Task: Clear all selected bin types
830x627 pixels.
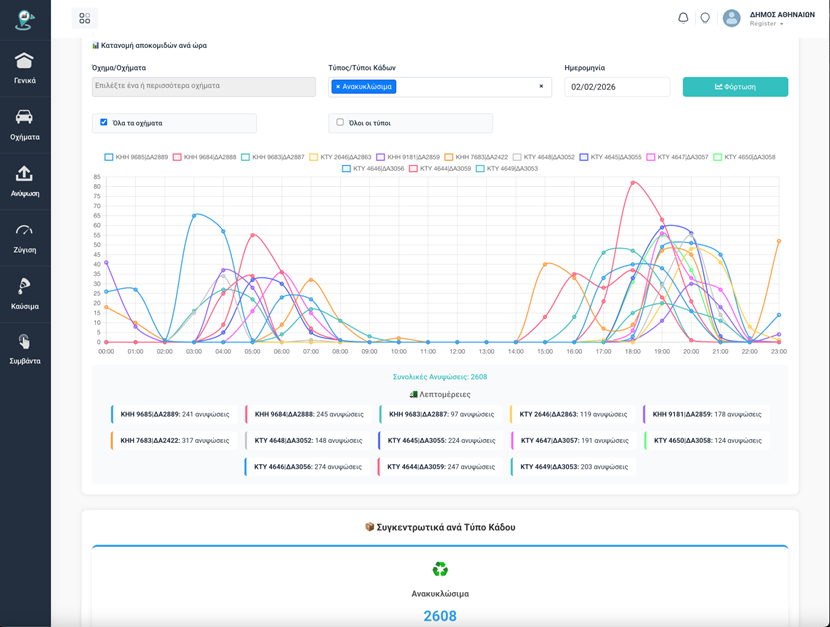Action: point(541,87)
